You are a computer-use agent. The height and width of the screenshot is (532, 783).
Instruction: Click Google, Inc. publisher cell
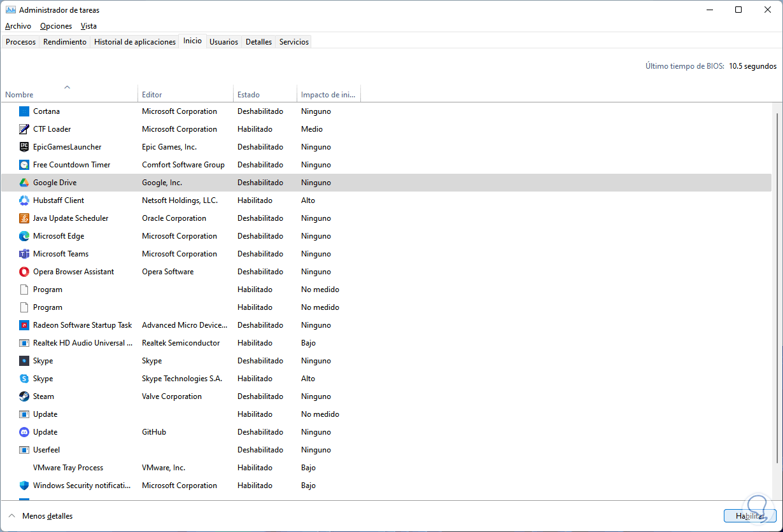[x=162, y=183]
